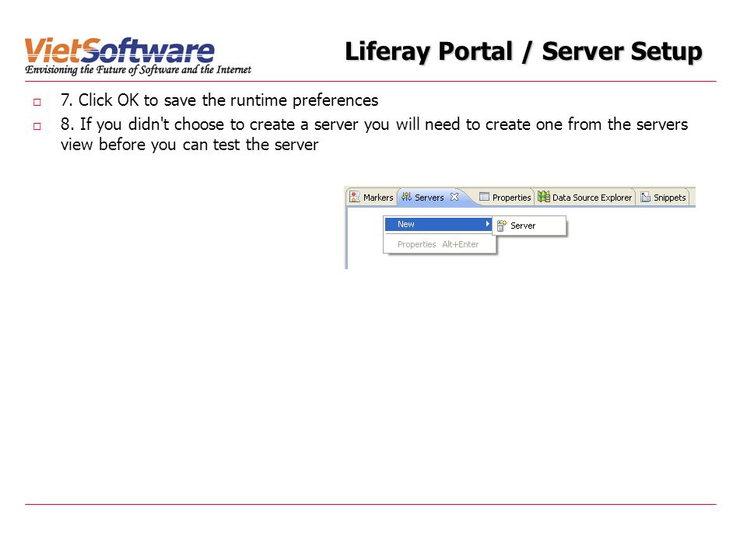Close the Servers view tab
The width and height of the screenshot is (747, 560).
click(x=454, y=197)
